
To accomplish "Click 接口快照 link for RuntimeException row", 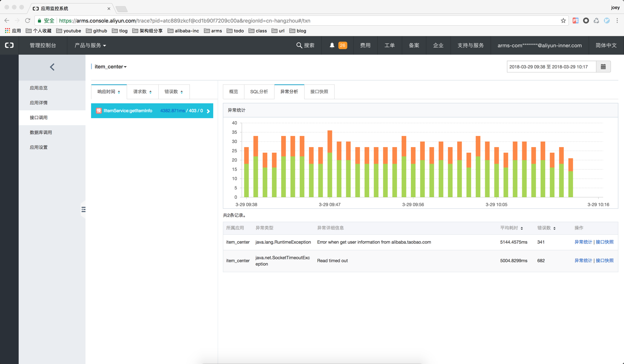I will 605,242.
